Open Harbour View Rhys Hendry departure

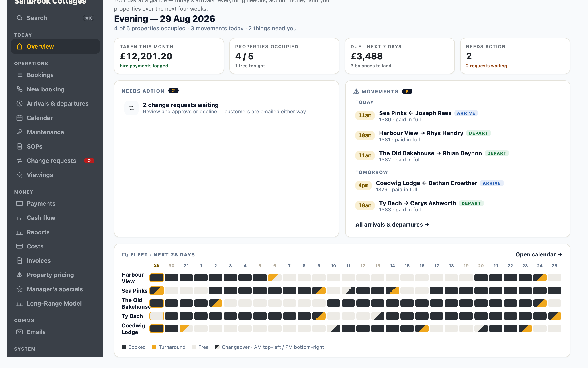click(x=457, y=136)
